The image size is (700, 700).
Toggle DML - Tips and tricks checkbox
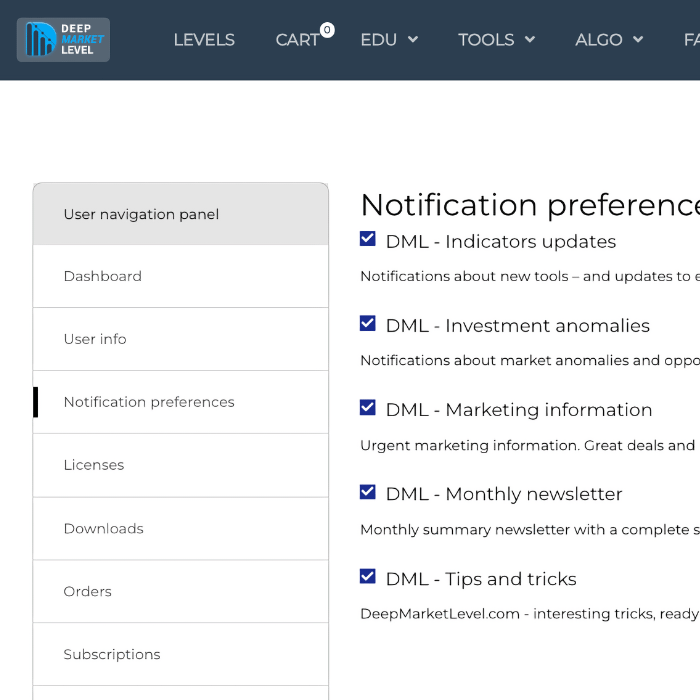pos(368,577)
